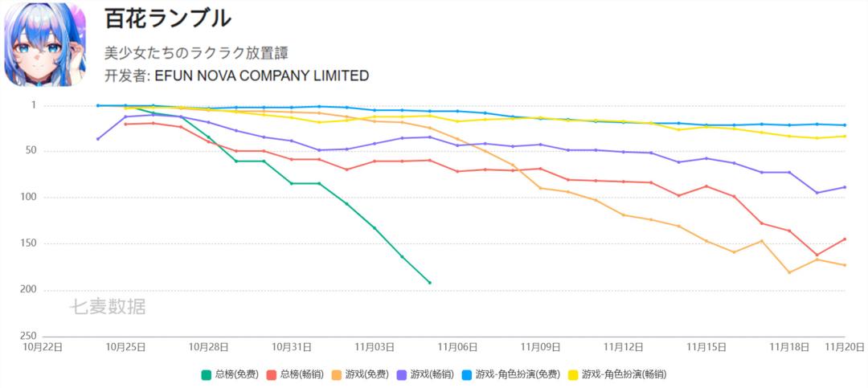
Task: Click the 11月15日 x-axis date label
Action: click(x=706, y=347)
